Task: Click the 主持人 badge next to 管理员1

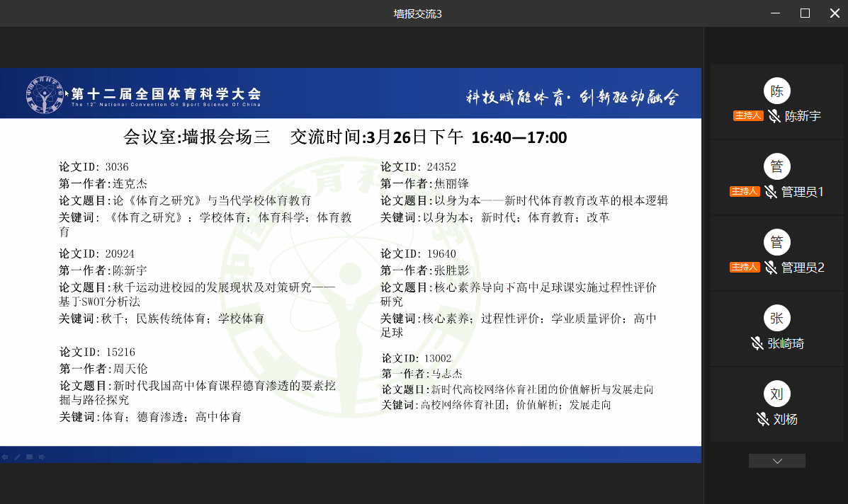Action: point(744,192)
